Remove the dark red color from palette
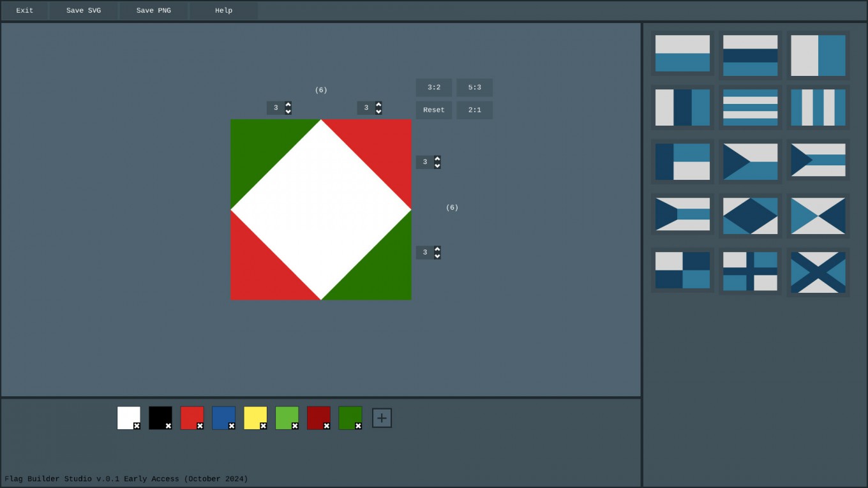Image resolution: width=868 pixels, height=488 pixels. click(326, 425)
